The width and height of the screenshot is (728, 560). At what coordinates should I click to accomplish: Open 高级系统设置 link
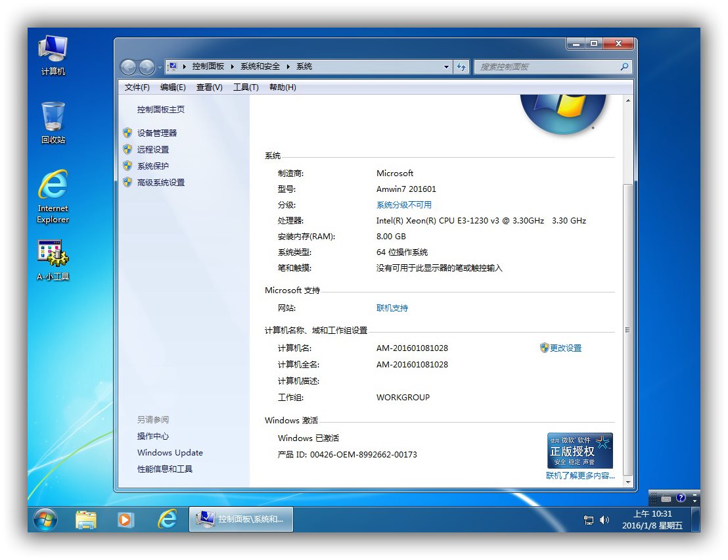pyautogui.click(x=160, y=183)
